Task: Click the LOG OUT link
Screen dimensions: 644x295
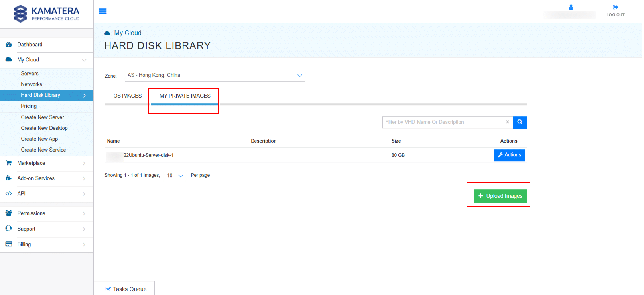Action: coord(616,15)
